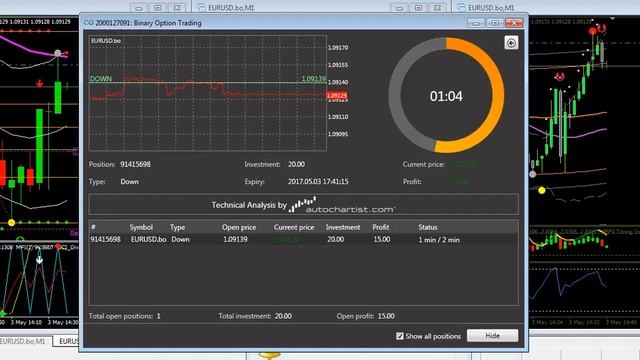Image resolution: width=640 pixels, height=360 pixels.
Task: Click the Investment value 20.00 in details
Action: pos(296,164)
